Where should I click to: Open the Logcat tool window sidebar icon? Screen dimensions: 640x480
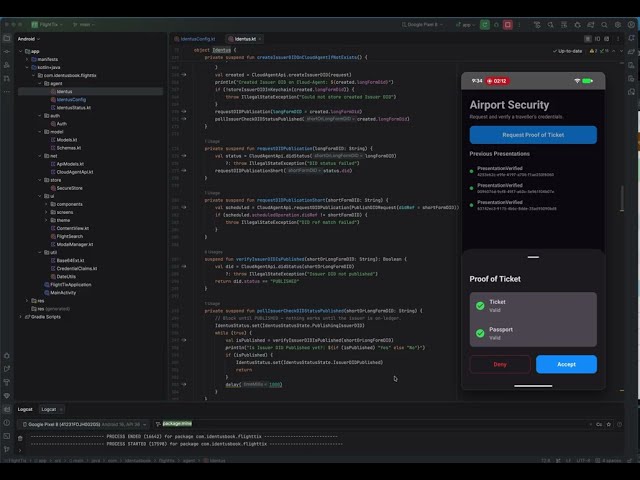tap(7, 409)
